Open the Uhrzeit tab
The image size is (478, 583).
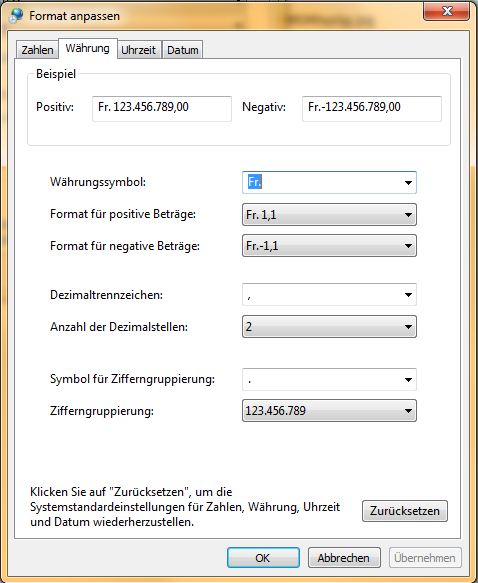139,49
